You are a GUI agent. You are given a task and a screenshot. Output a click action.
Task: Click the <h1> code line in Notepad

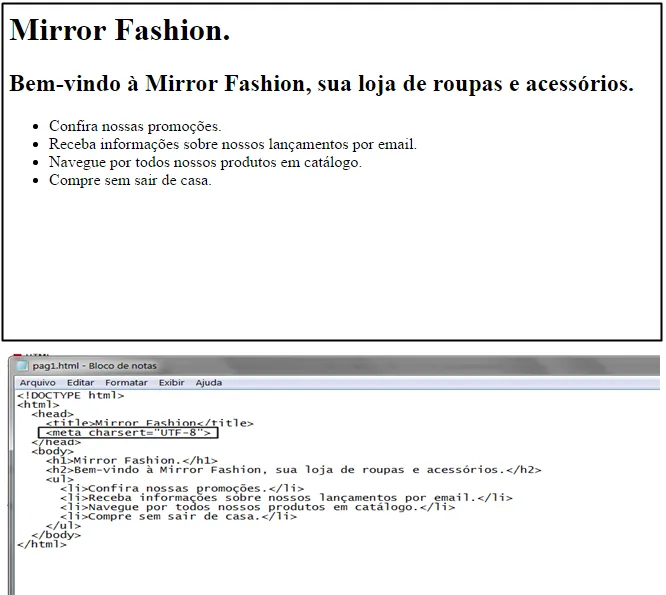click(x=131, y=460)
